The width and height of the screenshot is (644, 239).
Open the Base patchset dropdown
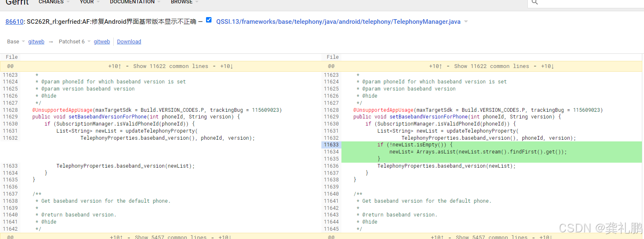tap(16, 41)
